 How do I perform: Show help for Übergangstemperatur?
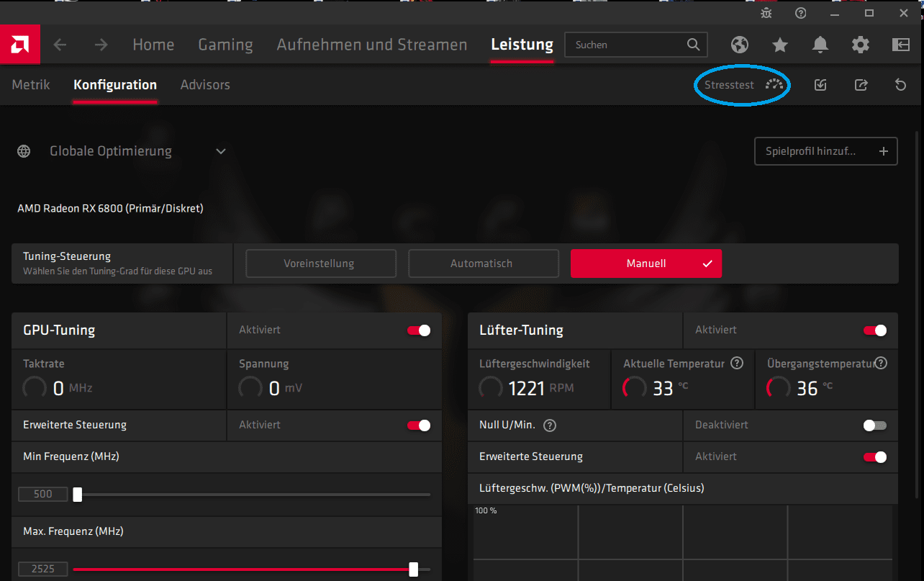tap(881, 363)
